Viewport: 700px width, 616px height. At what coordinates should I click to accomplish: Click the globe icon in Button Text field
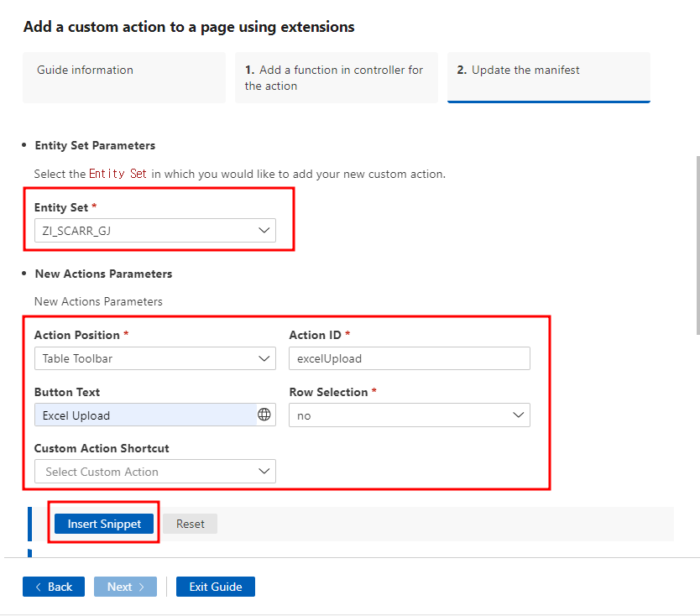(x=264, y=415)
